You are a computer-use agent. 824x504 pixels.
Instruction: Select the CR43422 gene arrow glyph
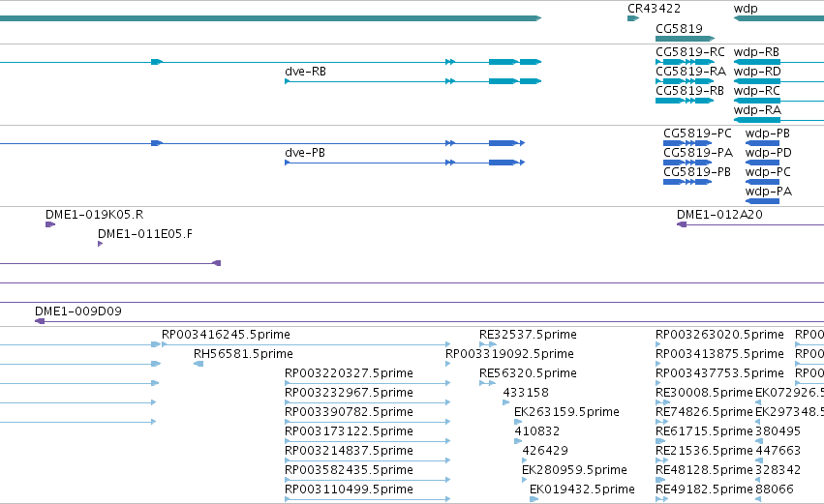coord(632,18)
